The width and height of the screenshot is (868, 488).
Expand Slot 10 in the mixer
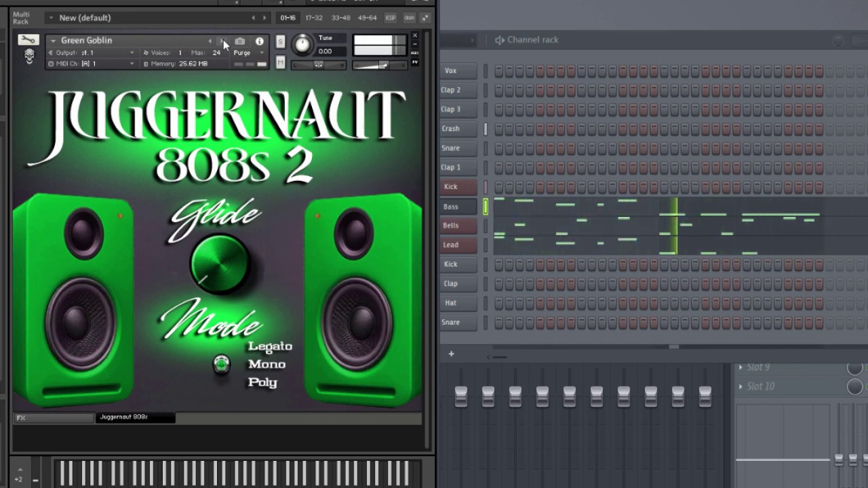tap(741, 386)
